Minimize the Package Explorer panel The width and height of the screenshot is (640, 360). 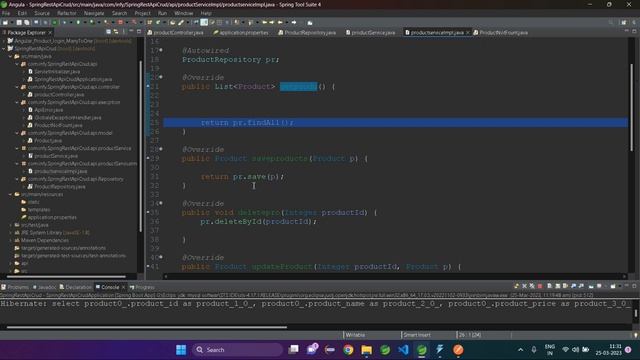[x=131, y=32]
